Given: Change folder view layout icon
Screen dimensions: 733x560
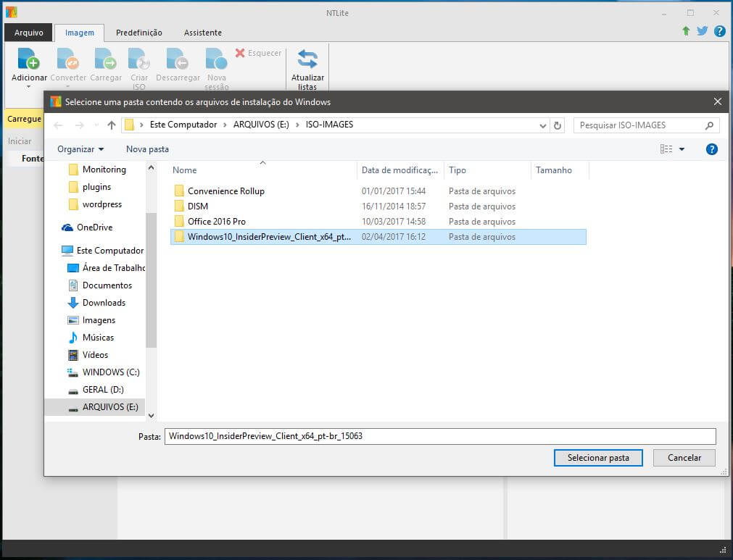Looking at the screenshot, I should tap(666, 149).
